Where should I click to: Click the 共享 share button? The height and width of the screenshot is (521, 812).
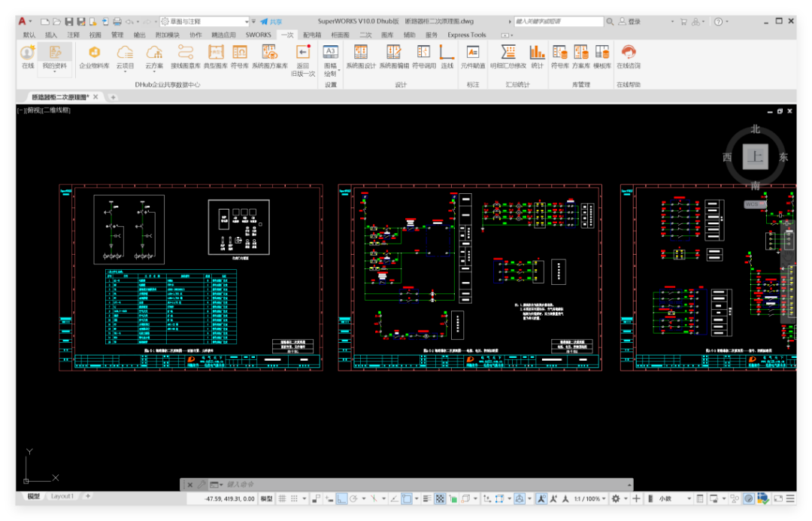tap(271, 22)
